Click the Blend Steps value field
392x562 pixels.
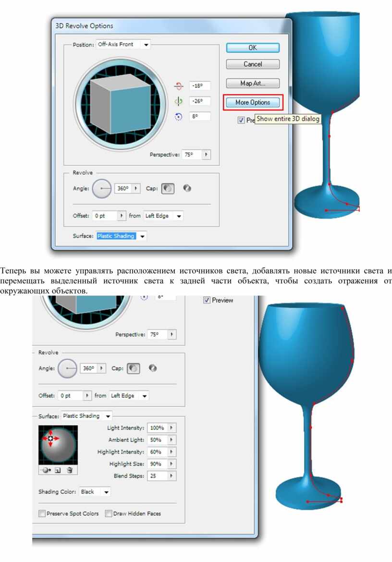coord(157,476)
